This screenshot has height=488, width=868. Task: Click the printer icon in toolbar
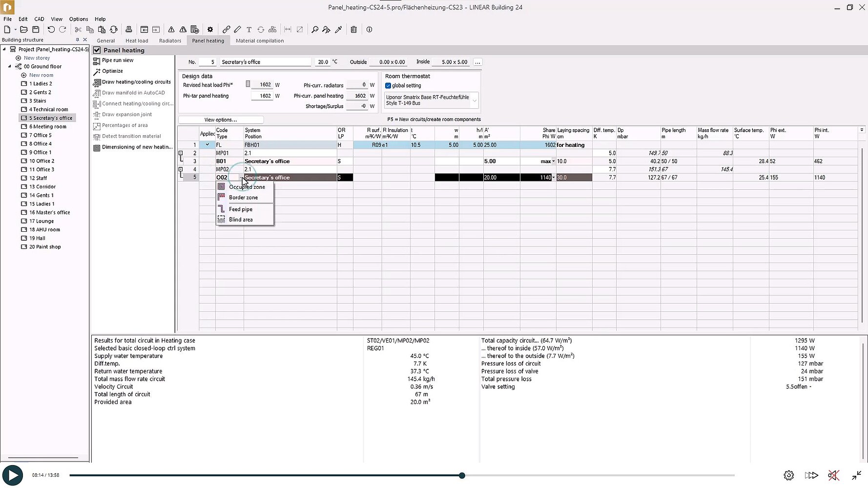tap(129, 30)
